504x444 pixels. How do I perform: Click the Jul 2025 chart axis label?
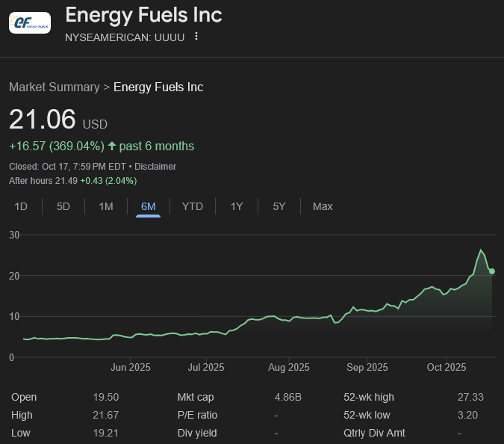pos(206,367)
